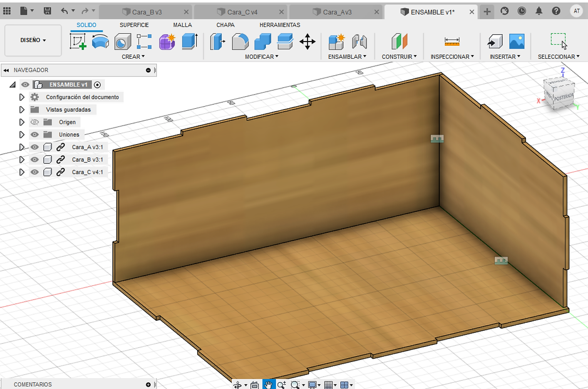Image resolution: width=588 pixels, height=389 pixels.
Task: Select the Press Pull tool
Action: tap(217, 42)
